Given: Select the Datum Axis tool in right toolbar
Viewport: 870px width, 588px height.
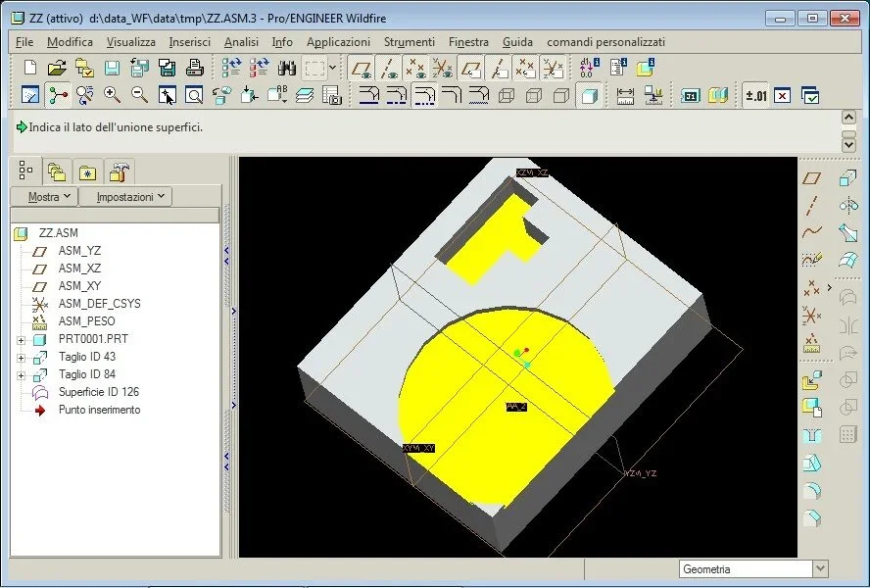Looking at the screenshot, I should click(x=812, y=206).
